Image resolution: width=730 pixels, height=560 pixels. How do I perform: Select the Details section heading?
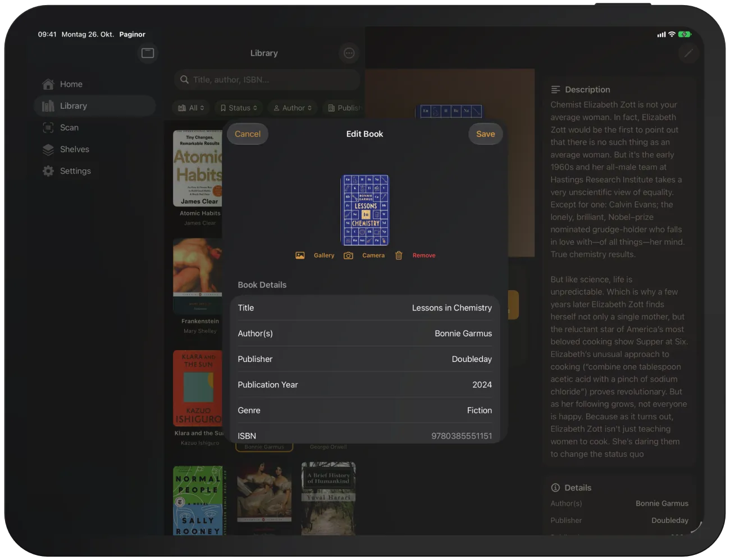pos(578,488)
